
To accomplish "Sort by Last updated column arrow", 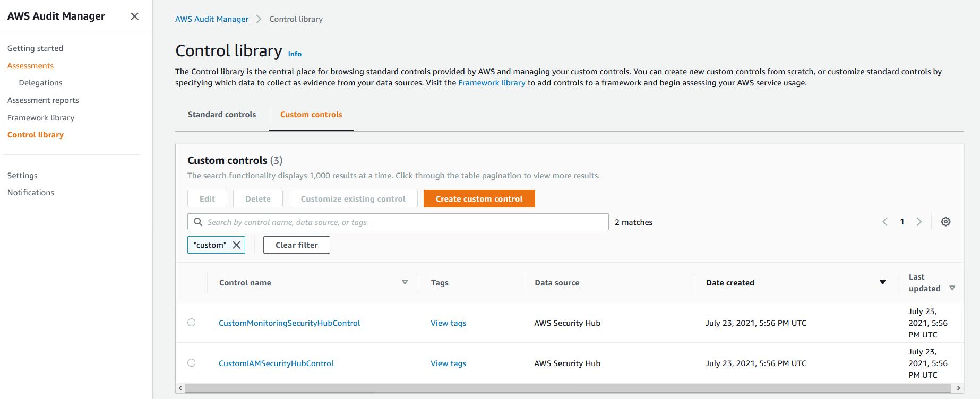I will (x=952, y=288).
